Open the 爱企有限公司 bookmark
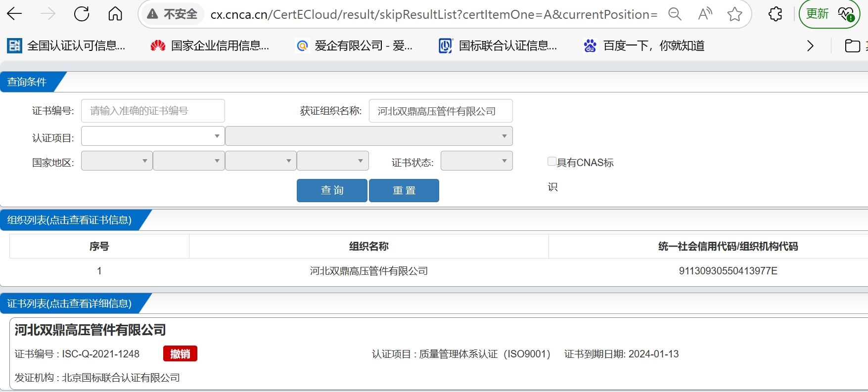 pyautogui.click(x=354, y=46)
